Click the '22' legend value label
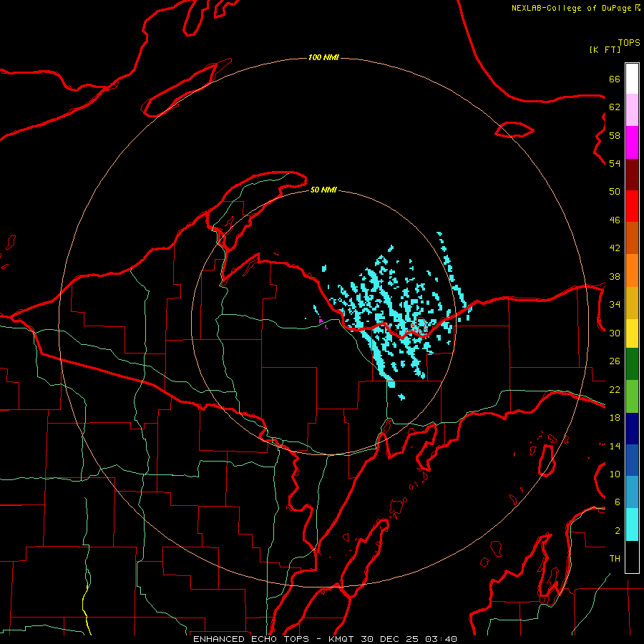 [x=615, y=389]
